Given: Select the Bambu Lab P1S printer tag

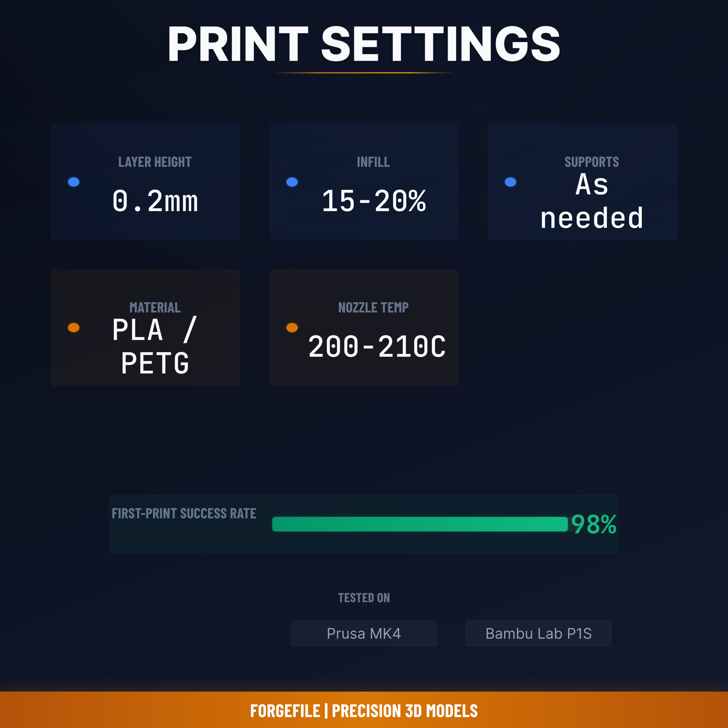Looking at the screenshot, I should 538,633.
